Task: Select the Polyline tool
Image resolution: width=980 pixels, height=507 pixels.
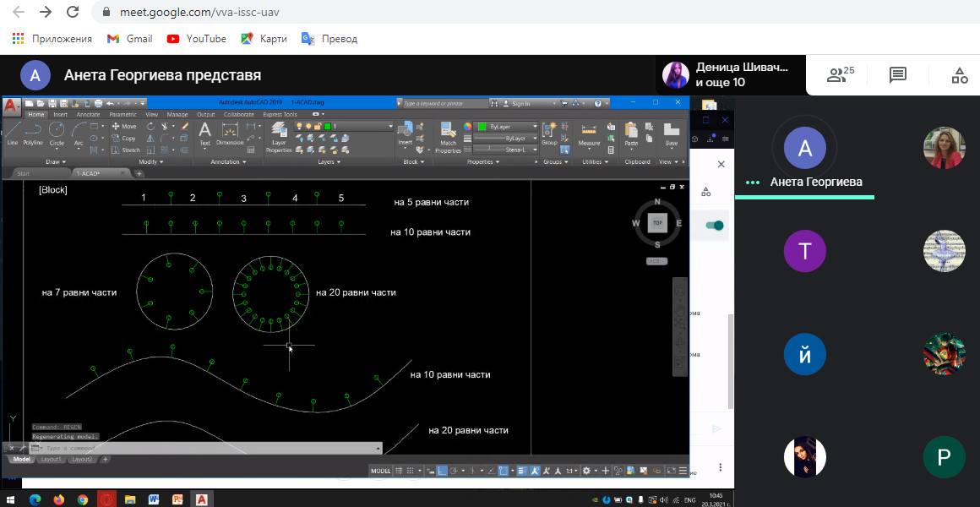Action: 33,134
